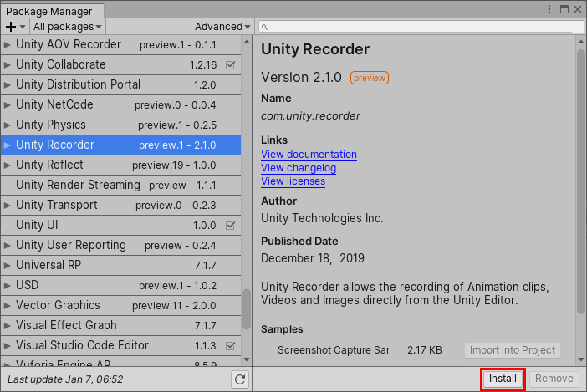The height and width of the screenshot is (392, 587).
Task: Open the View licenses link
Action: [293, 181]
